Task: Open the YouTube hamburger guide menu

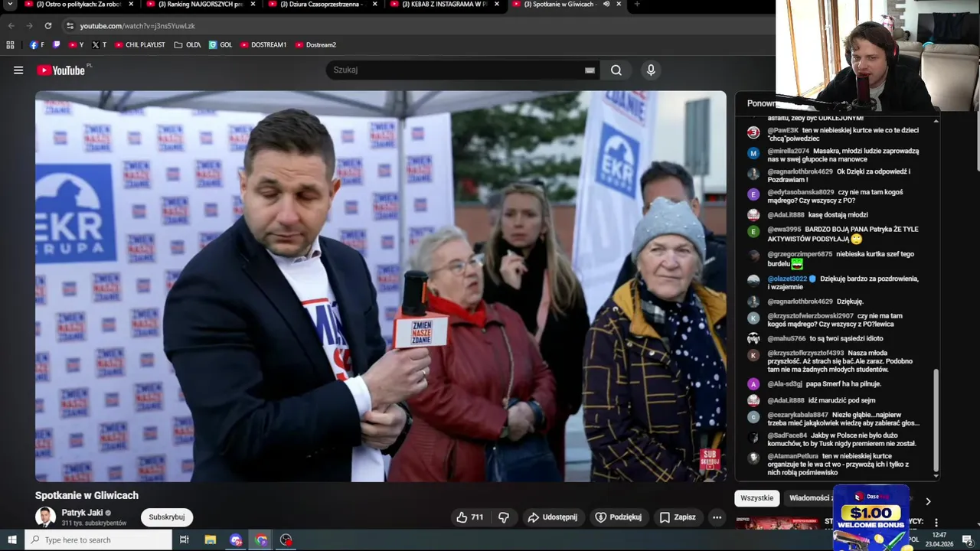Action: tap(18, 70)
